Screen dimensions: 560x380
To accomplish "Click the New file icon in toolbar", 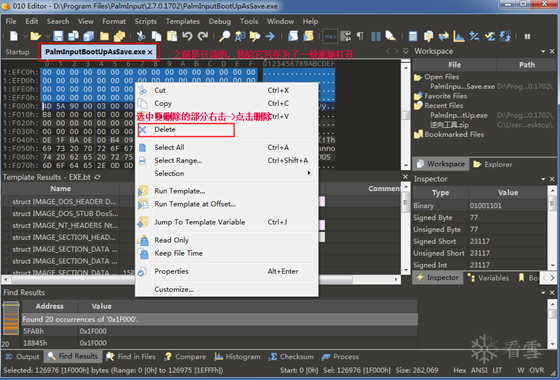I will (14, 36).
